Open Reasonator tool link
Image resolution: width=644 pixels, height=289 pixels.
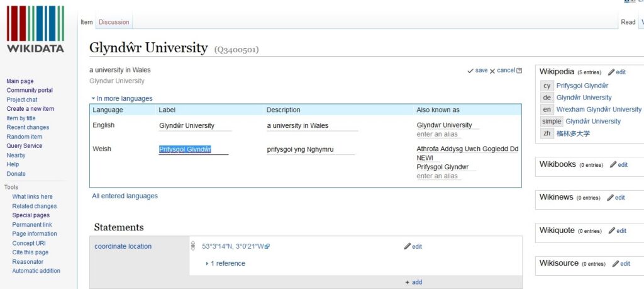coord(28,262)
